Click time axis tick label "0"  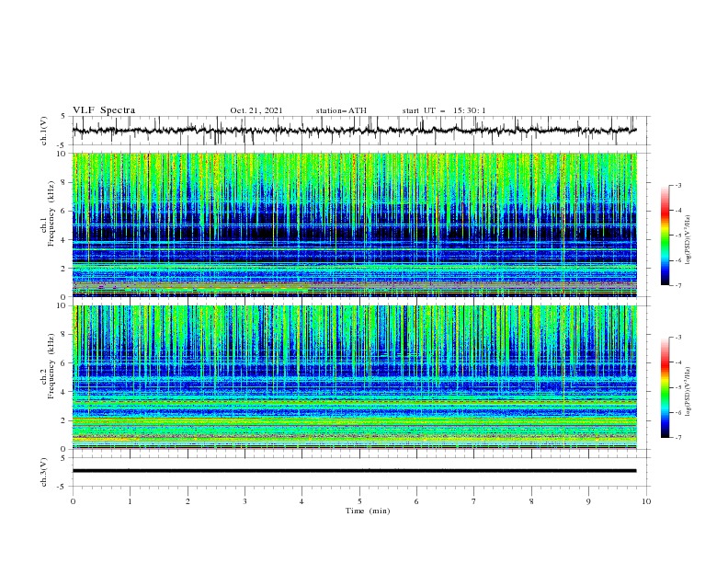point(73,501)
